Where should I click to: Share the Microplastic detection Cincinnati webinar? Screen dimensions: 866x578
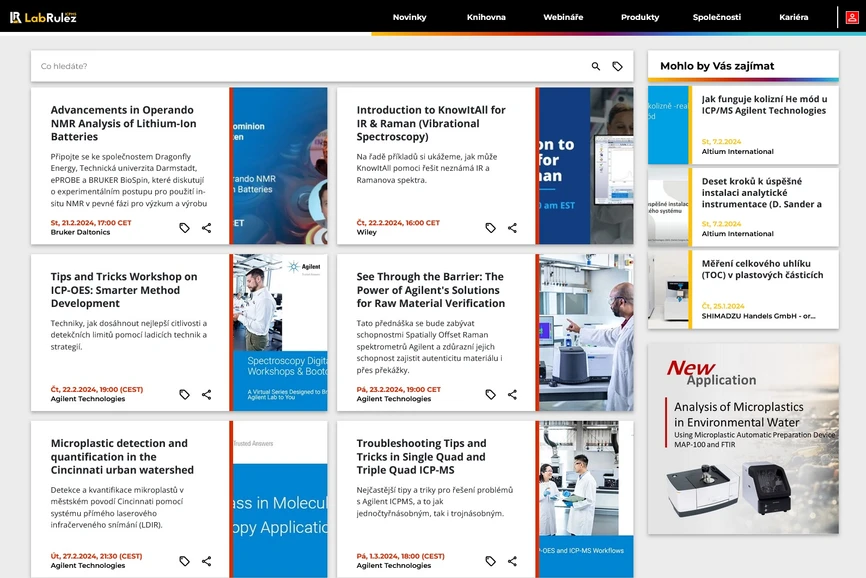point(207,561)
